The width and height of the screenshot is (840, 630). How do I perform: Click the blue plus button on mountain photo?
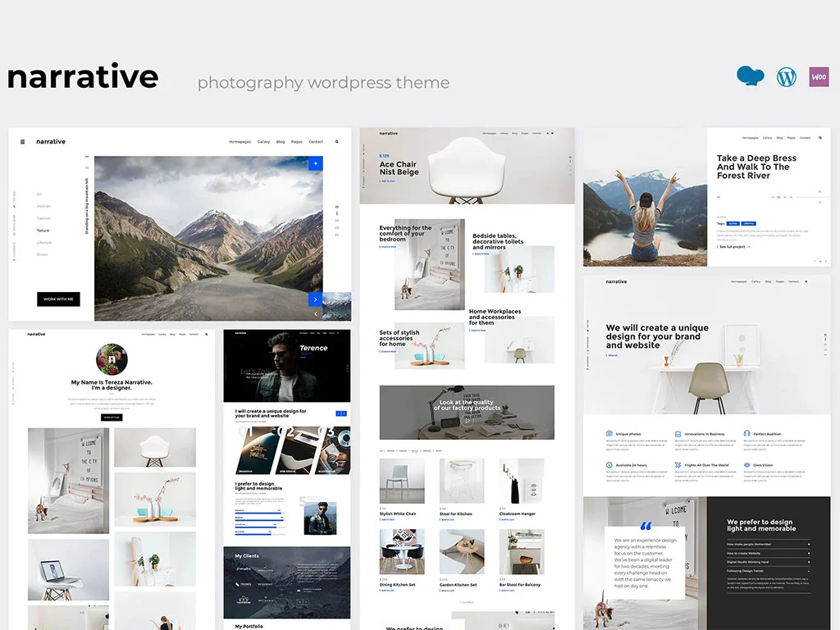[316, 163]
